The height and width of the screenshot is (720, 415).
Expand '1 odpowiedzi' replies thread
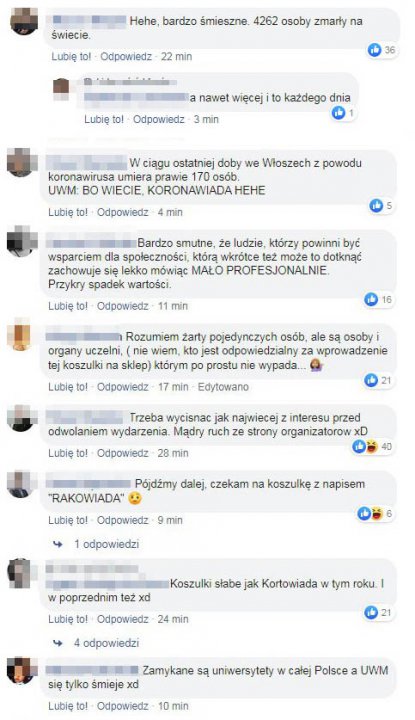(x=107, y=544)
